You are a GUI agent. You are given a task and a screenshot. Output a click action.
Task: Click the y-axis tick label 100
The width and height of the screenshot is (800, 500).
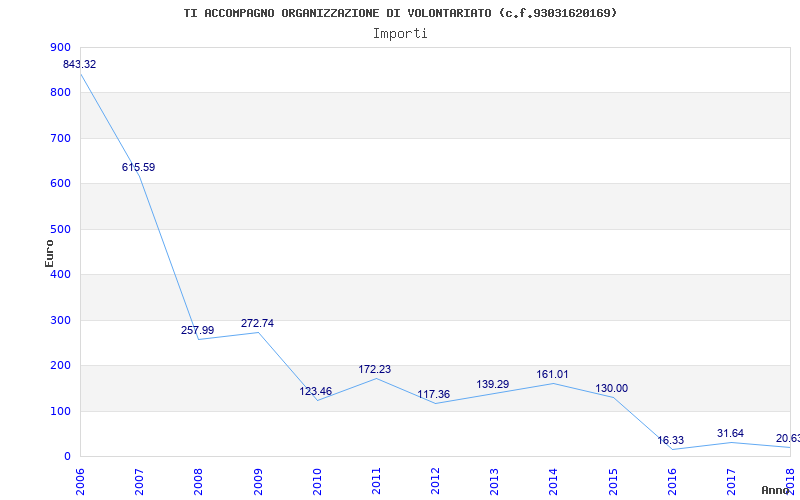click(60, 411)
